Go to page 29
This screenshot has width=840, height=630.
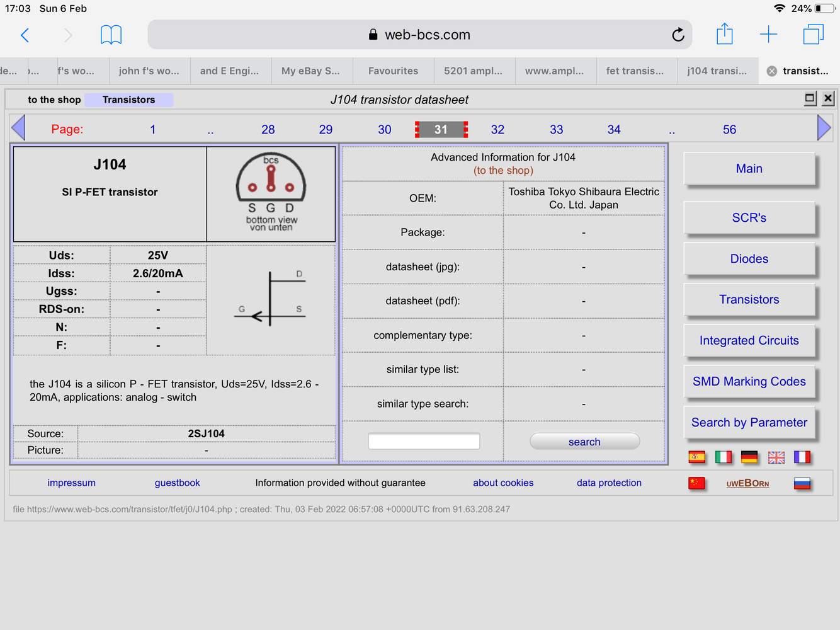[x=326, y=129]
